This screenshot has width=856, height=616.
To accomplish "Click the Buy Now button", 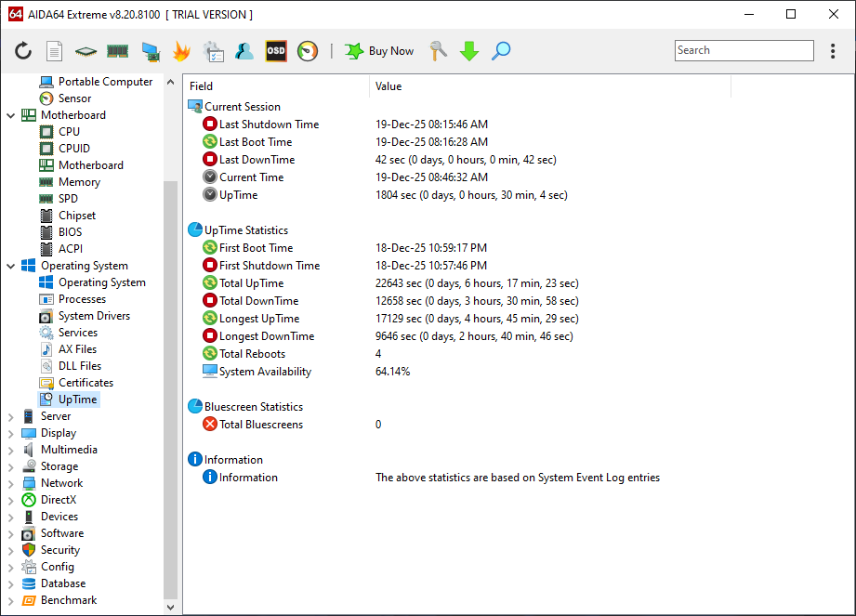I will [x=379, y=51].
